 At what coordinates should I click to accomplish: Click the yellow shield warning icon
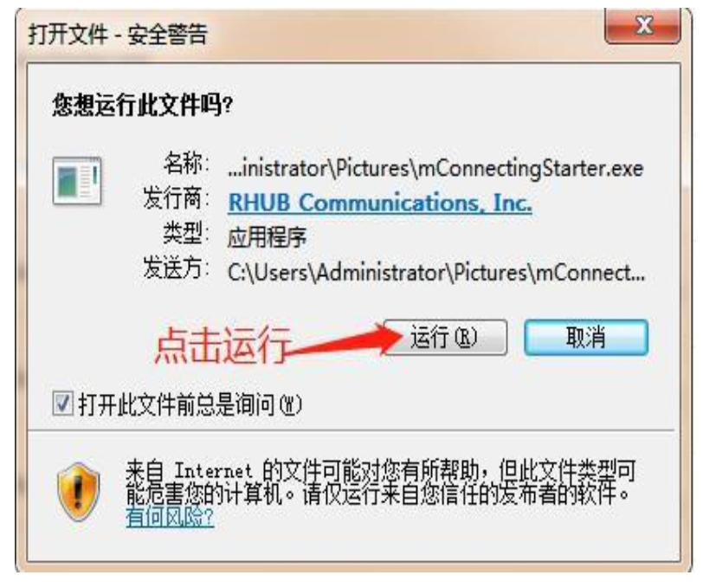tap(79, 492)
